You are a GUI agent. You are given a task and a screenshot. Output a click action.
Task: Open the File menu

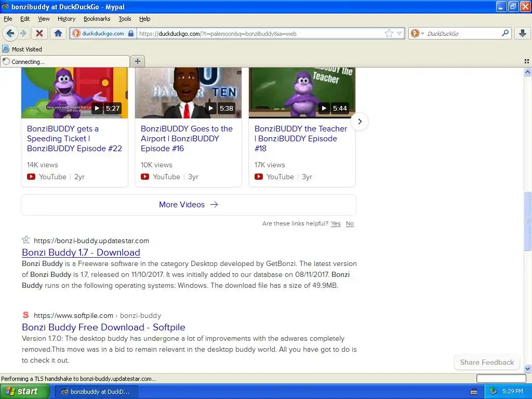click(8, 19)
